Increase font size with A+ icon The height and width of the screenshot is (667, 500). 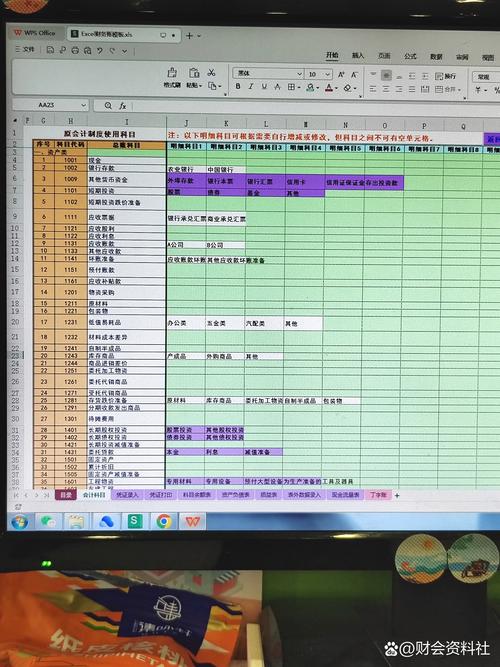(x=341, y=74)
